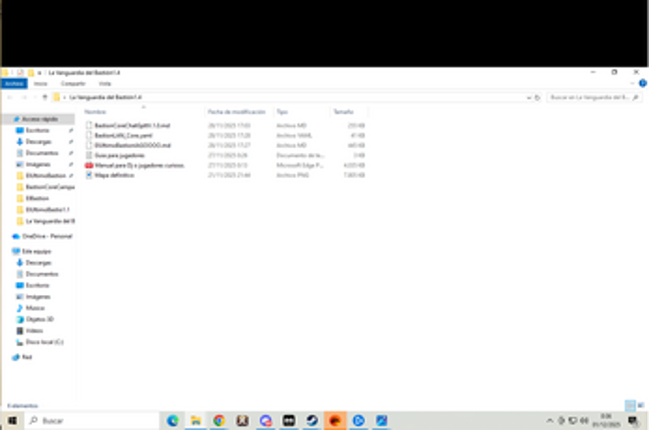Click the Up one level arrow
Viewport: 649px width, 430px height.
(43, 98)
